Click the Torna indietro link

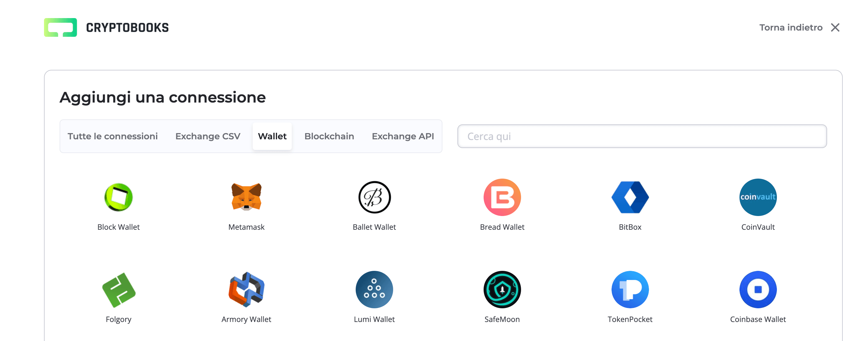tap(791, 28)
